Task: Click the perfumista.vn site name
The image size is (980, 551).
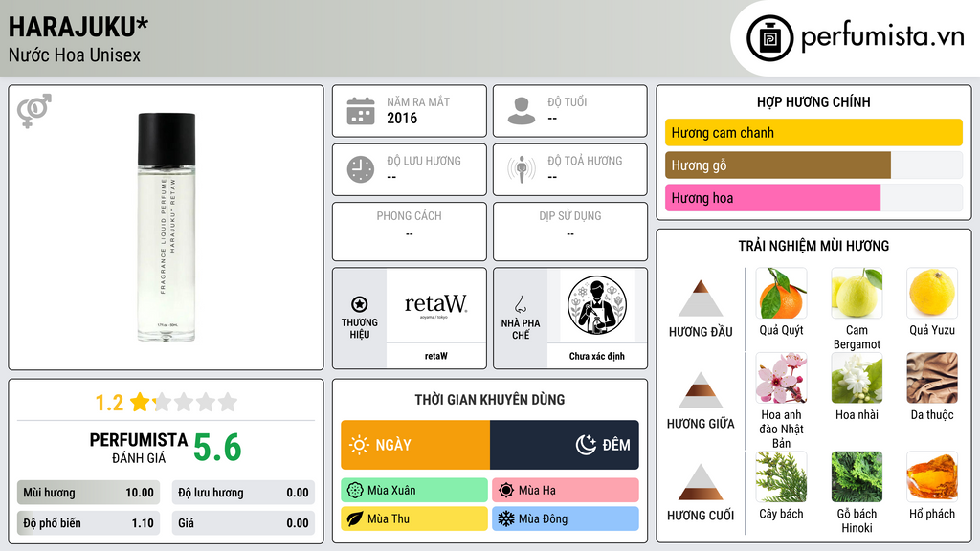Action: (x=882, y=37)
